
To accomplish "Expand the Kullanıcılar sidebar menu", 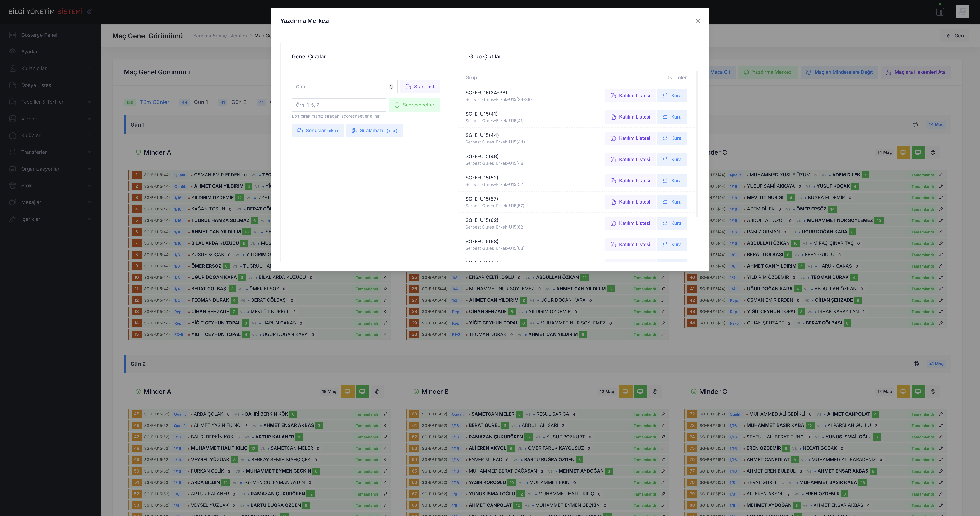I will (x=50, y=68).
